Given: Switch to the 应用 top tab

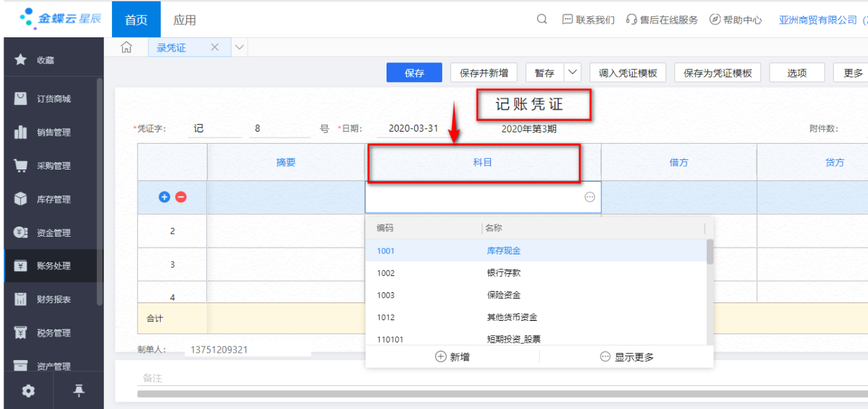Looking at the screenshot, I should [x=184, y=20].
